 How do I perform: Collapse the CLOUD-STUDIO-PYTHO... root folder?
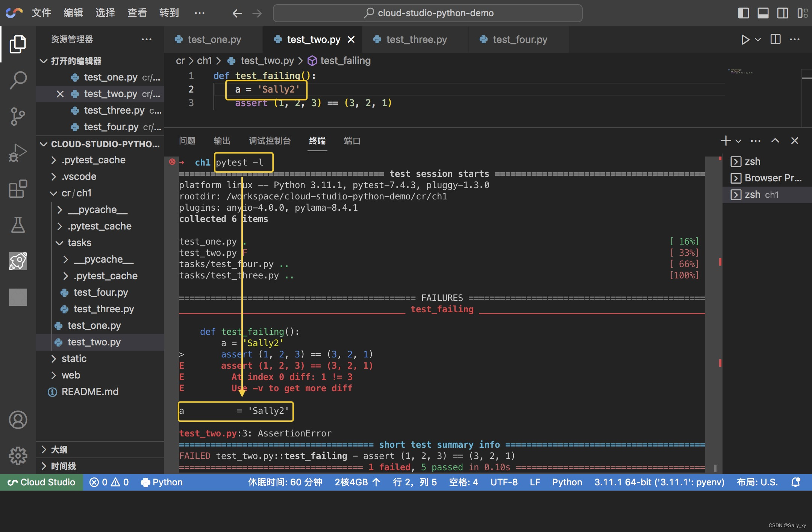pos(100,144)
